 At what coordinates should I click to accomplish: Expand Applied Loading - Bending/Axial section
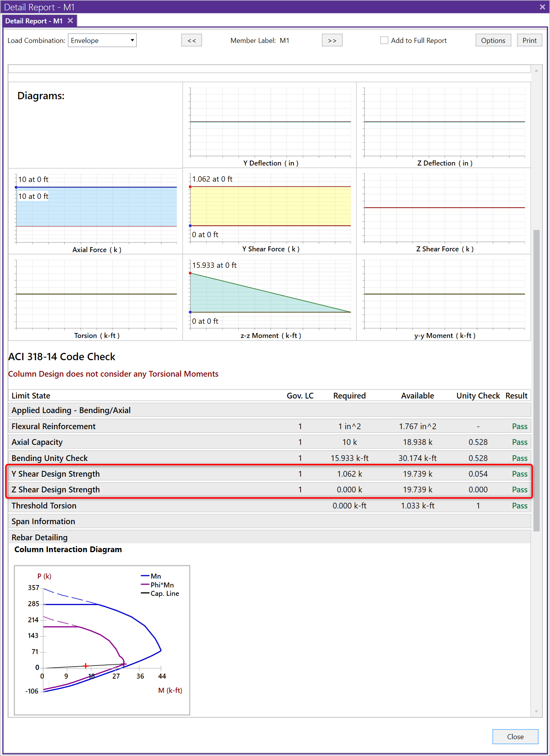71,410
